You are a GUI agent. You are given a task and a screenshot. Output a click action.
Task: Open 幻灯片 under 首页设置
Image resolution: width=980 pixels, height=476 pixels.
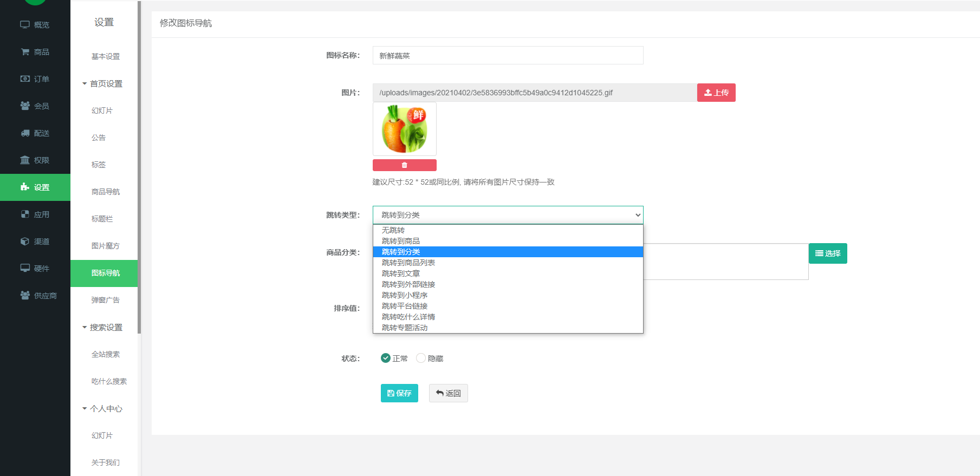tap(102, 110)
